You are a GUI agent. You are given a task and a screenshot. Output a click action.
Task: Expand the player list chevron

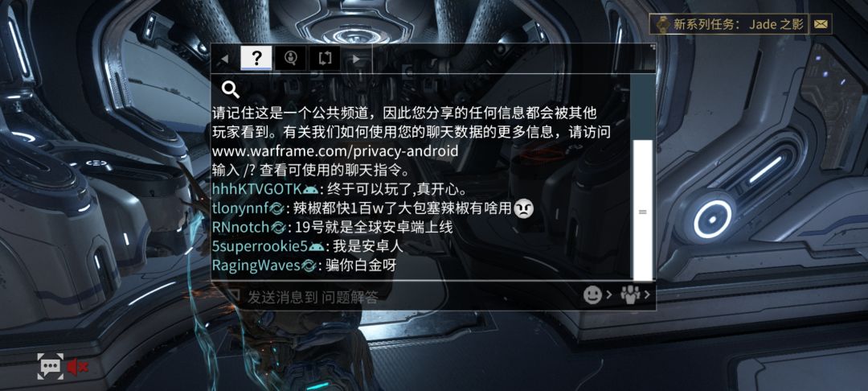click(646, 294)
